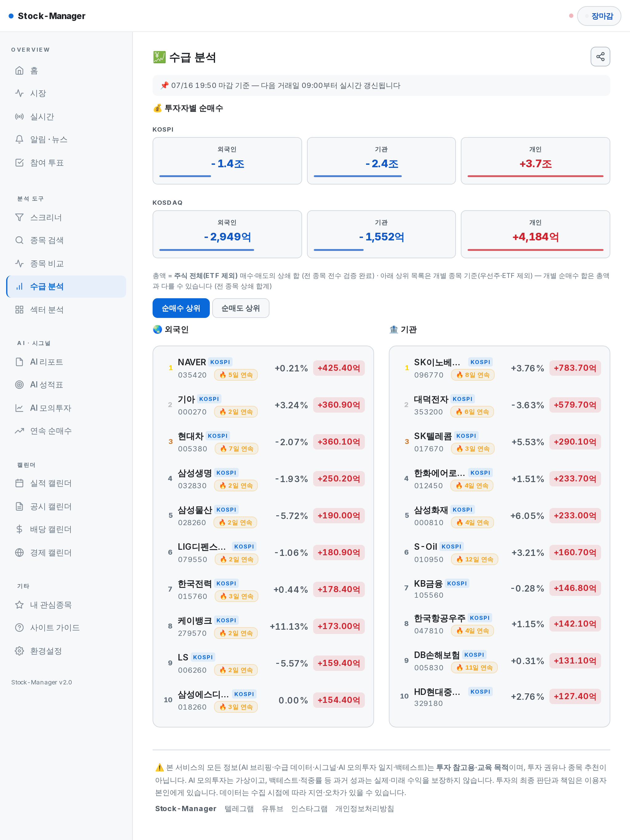This screenshot has width=630, height=840.
Task: Click the 장마감 status button
Action: tap(599, 16)
